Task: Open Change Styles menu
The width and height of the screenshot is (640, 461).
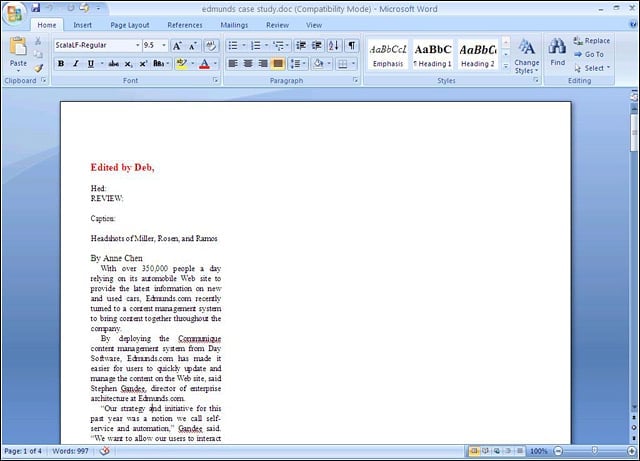Action: point(527,56)
